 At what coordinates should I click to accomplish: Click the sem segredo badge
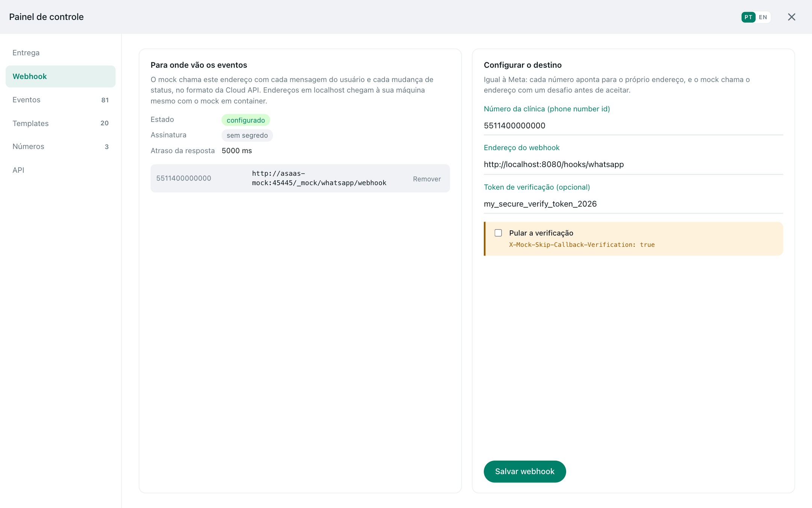247,135
